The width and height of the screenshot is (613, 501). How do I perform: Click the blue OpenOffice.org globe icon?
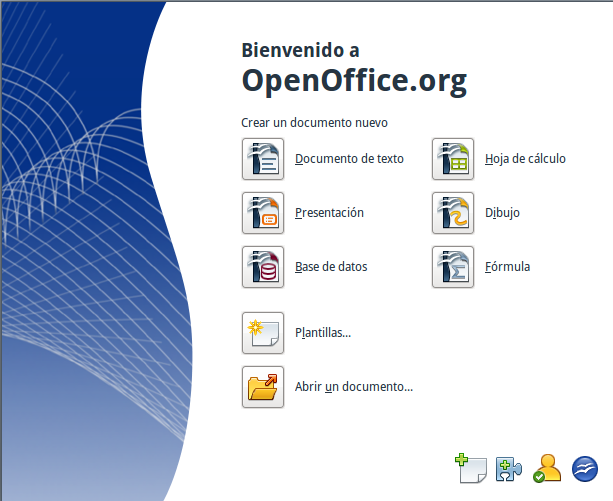(x=585, y=469)
